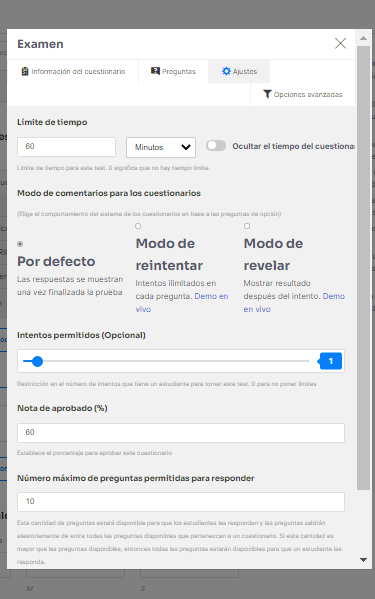Image resolution: width=375 pixels, height=599 pixels.
Task: Click the Modo de reintentar heading text
Action: click(169, 254)
